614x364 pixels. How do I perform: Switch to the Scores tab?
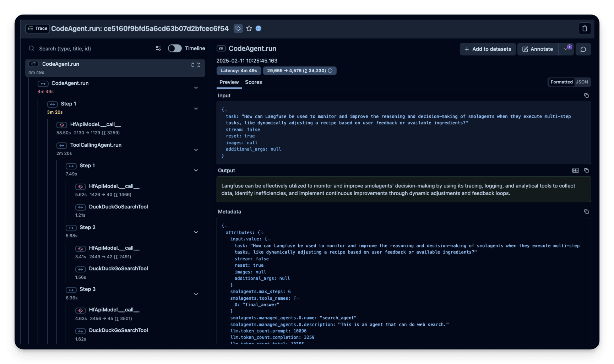(253, 82)
